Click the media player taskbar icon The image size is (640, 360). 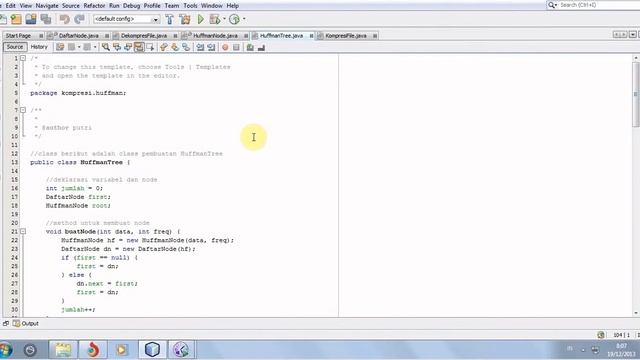coord(122,350)
